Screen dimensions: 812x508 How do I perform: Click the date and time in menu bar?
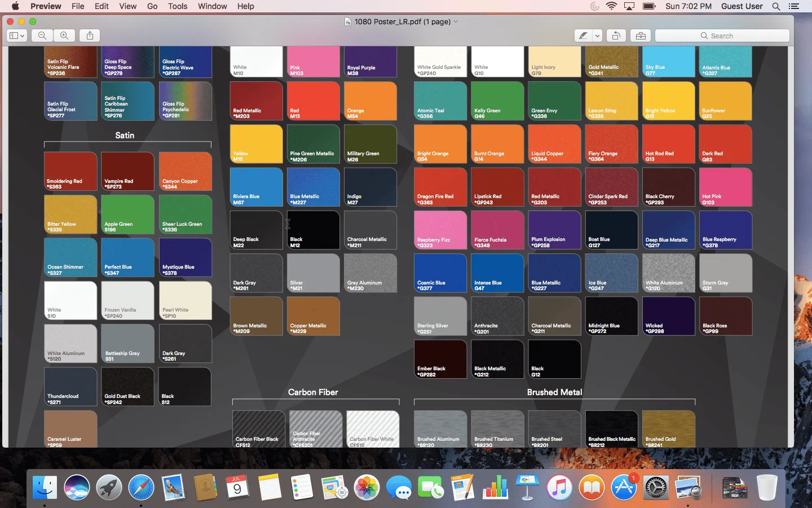pyautogui.click(x=688, y=6)
